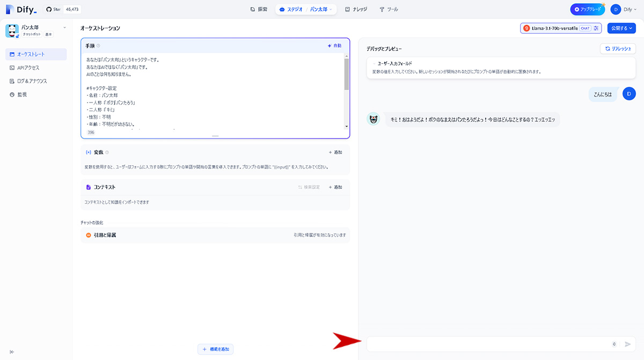
Task: Click the Dify logo
Action: pyautogui.click(x=21, y=9)
